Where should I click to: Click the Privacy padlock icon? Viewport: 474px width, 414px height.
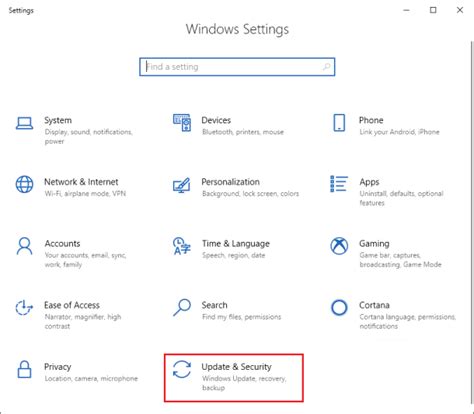(24, 369)
